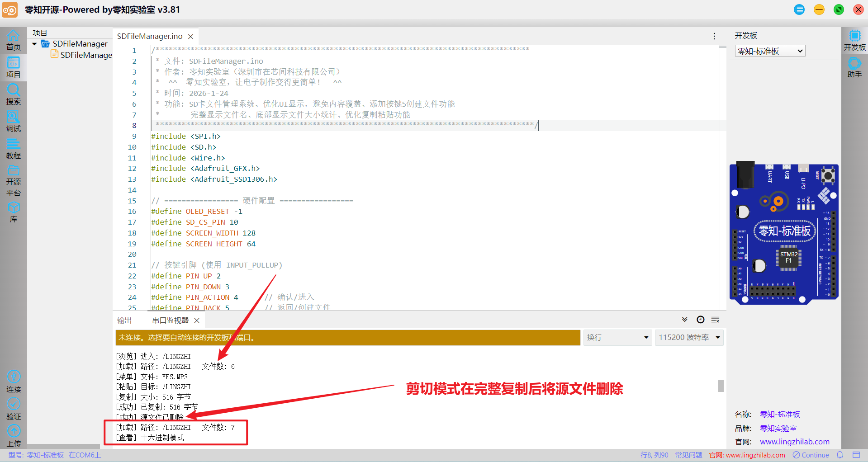Open the 首页 home sidebar icon
Image resolution: width=868 pixels, height=462 pixels.
[x=13, y=40]
